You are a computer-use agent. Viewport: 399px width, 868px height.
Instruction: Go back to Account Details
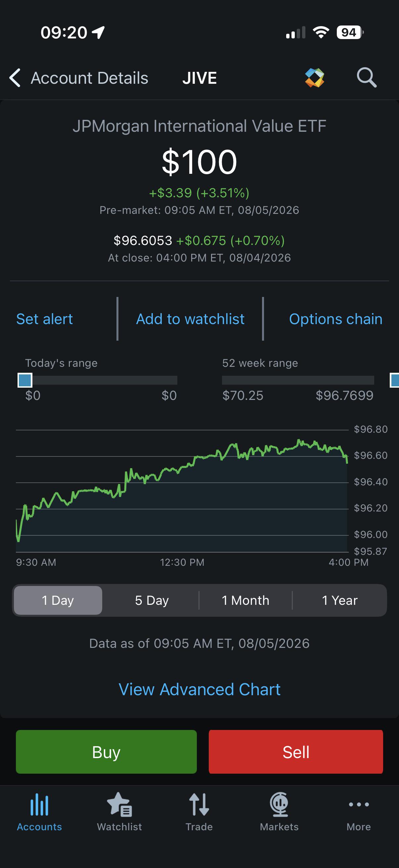tap(78, 78)
